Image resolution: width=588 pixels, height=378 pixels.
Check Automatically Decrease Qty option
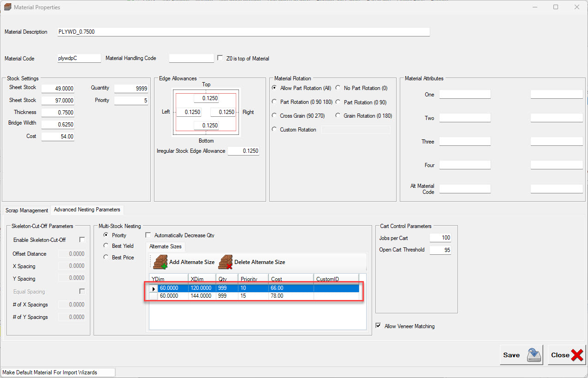click(148, 235)
